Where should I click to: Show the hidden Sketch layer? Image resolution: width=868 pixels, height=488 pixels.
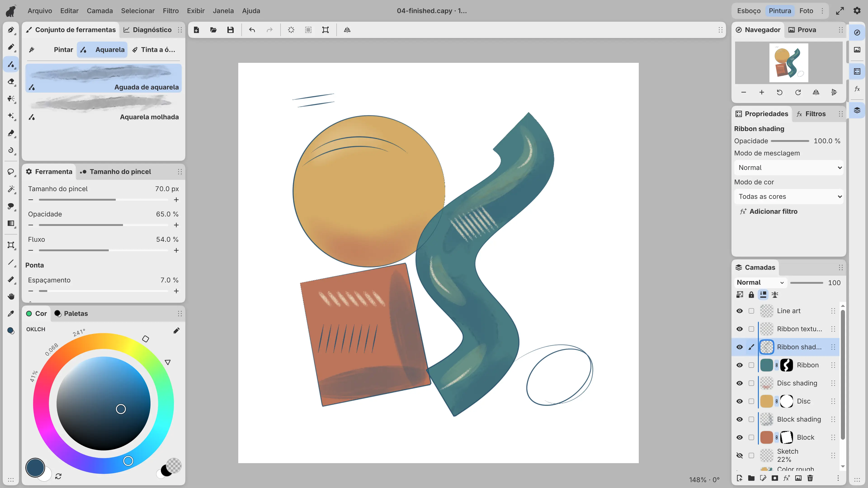(x=740, y=456)
